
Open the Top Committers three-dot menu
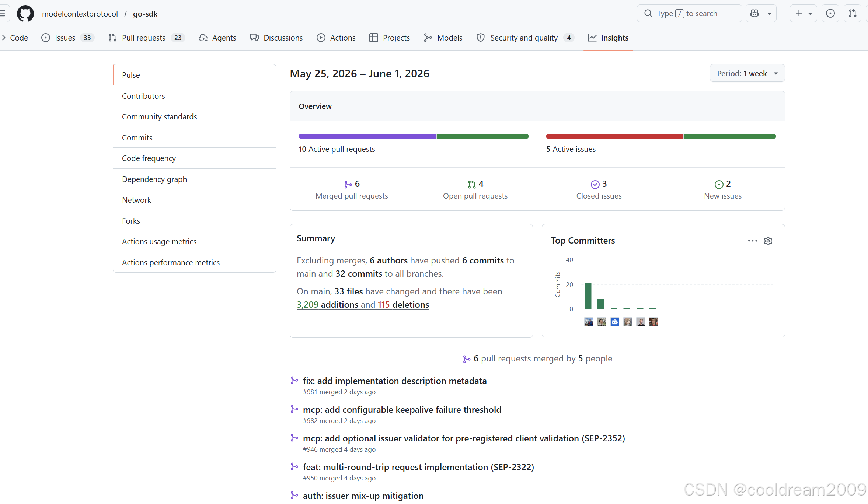(752, 241)
